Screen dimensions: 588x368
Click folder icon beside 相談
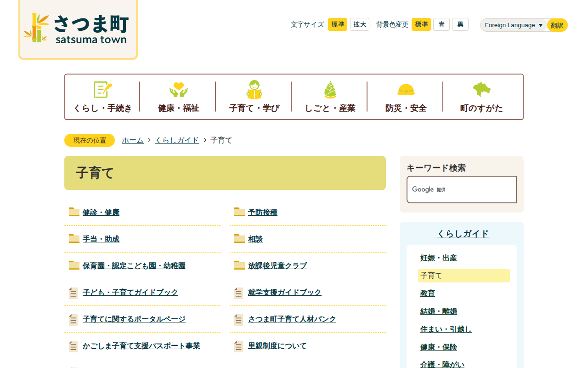pyautogui.click(x=239, y=239)
